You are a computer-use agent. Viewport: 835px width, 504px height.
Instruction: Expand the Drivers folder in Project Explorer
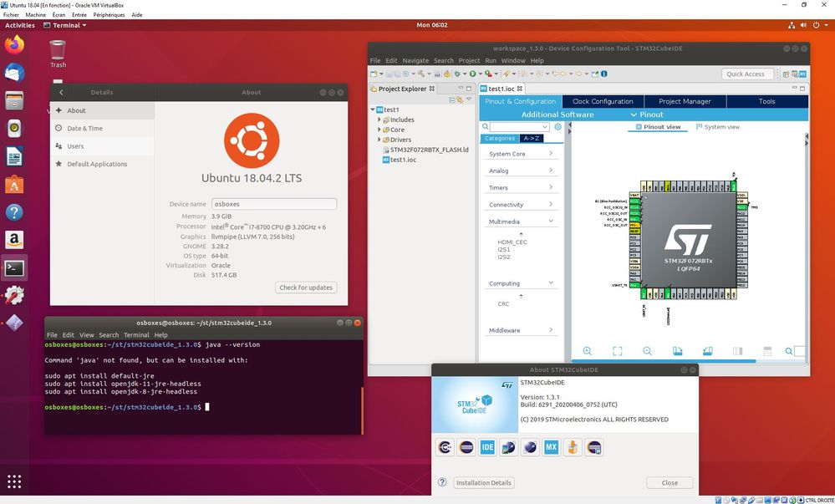click(x=379, y=140)
